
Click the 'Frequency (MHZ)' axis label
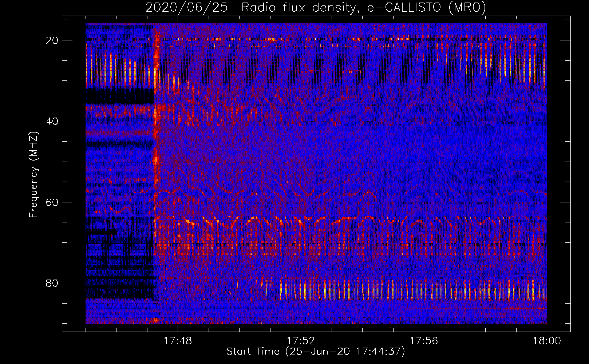point(33,174)
